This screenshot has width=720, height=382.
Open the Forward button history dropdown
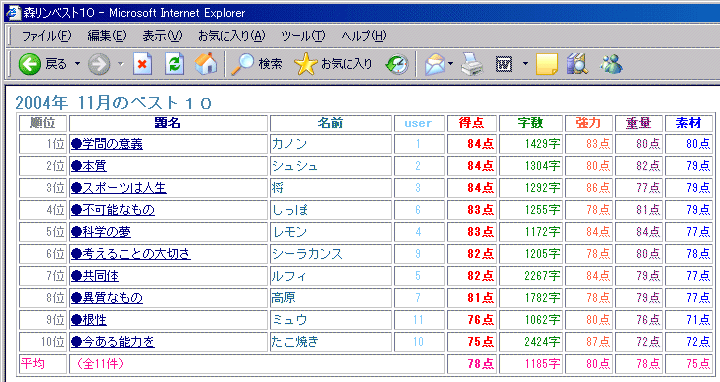120,64
